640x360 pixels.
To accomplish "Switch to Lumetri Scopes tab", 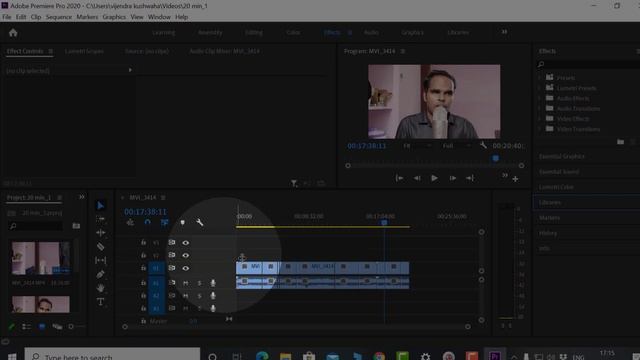I will pos(84,51).
